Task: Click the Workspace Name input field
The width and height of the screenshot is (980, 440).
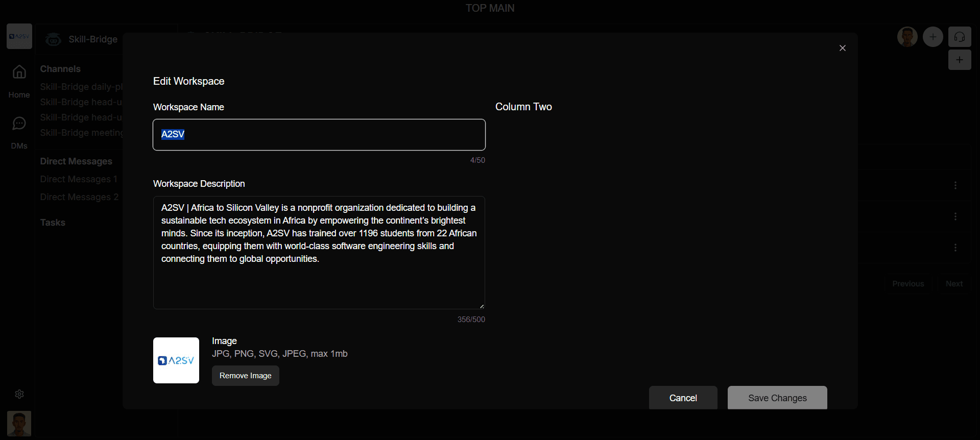Action: click(x=319, y=135)
